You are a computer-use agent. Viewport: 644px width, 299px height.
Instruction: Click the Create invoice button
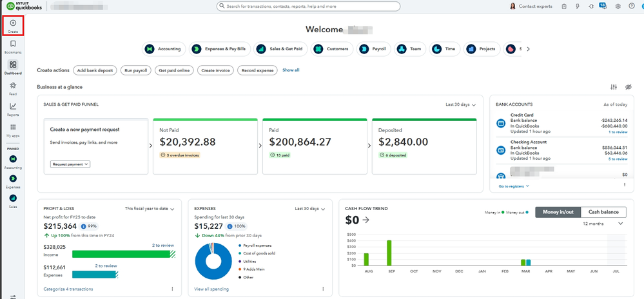215,70
